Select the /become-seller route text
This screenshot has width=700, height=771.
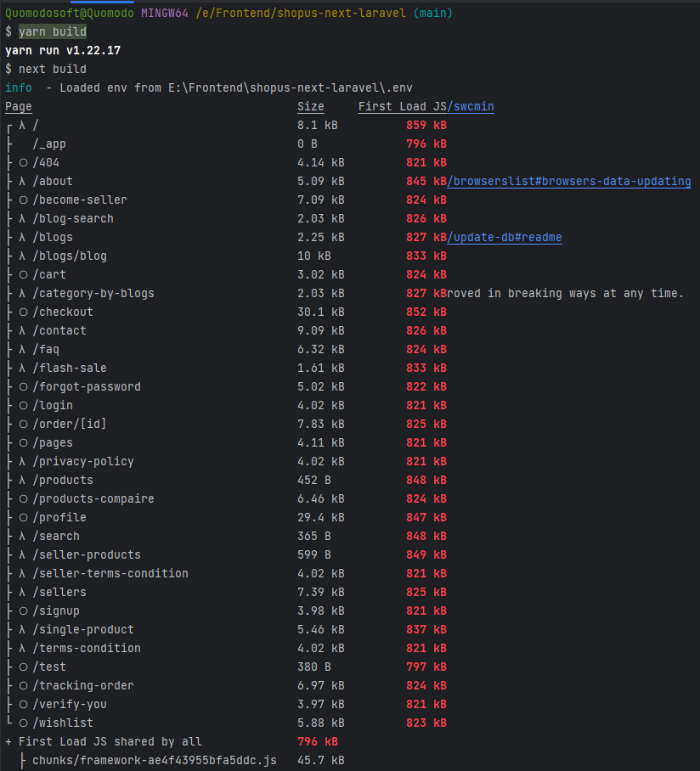[x=80, y=200]
